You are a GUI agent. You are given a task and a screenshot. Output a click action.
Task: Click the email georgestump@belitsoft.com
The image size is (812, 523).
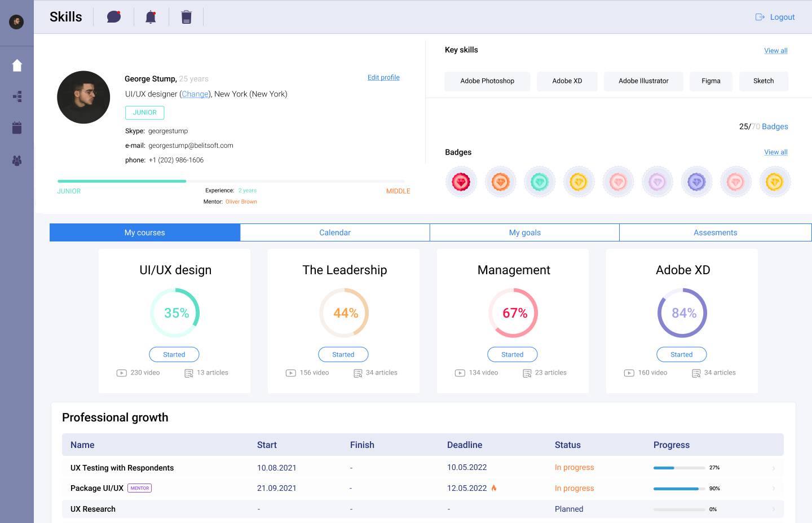pos(191,146)
